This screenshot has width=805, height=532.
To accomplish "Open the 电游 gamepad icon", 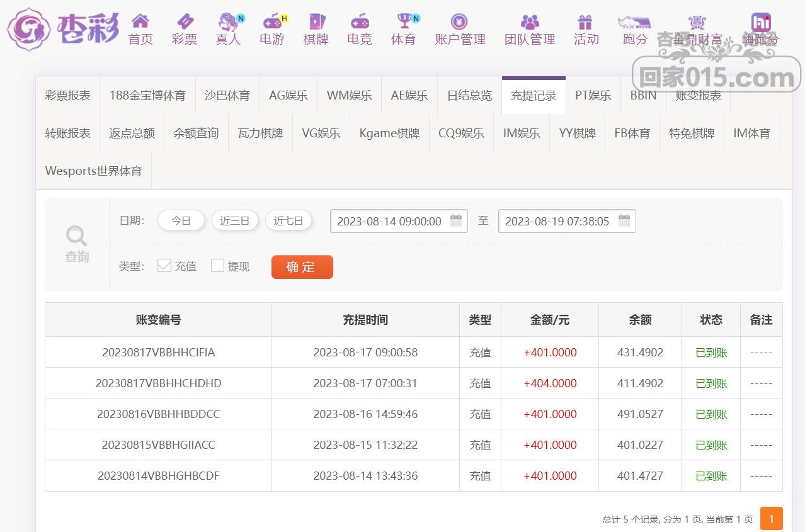I will coord(272,22).
